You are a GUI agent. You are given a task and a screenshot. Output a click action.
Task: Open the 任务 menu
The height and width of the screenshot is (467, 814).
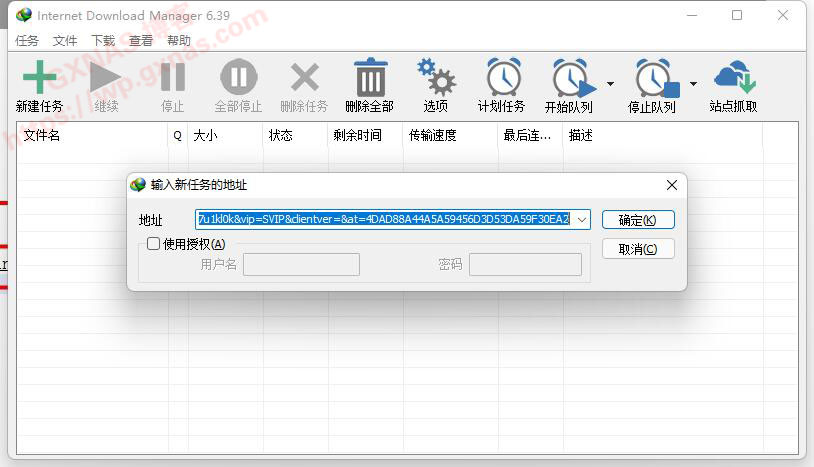(x=27, y=41)
